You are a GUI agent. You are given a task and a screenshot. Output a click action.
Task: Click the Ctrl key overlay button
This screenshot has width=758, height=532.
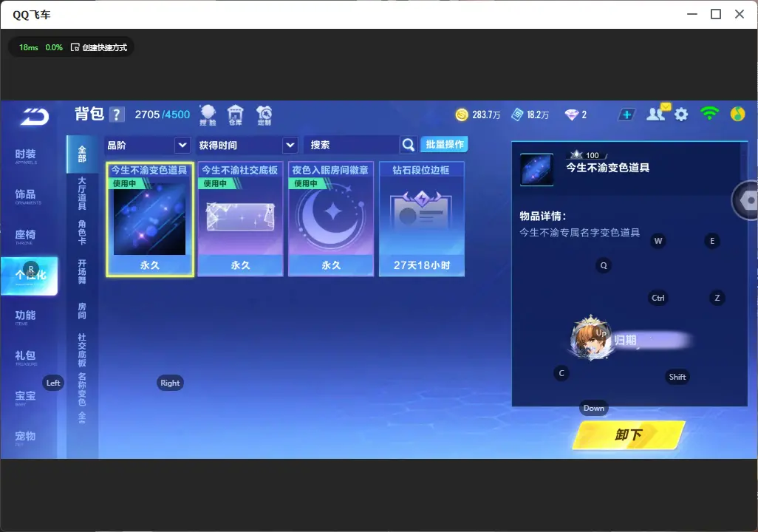pos(658,298)
